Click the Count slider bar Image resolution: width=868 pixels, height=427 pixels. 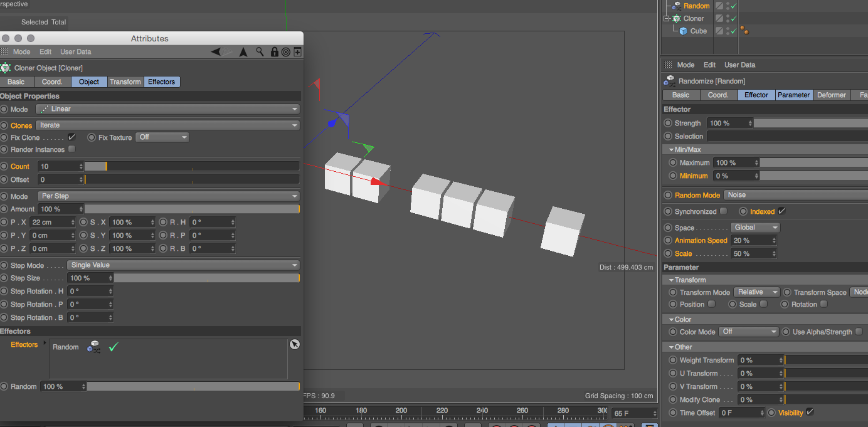[x=192, y=166]
